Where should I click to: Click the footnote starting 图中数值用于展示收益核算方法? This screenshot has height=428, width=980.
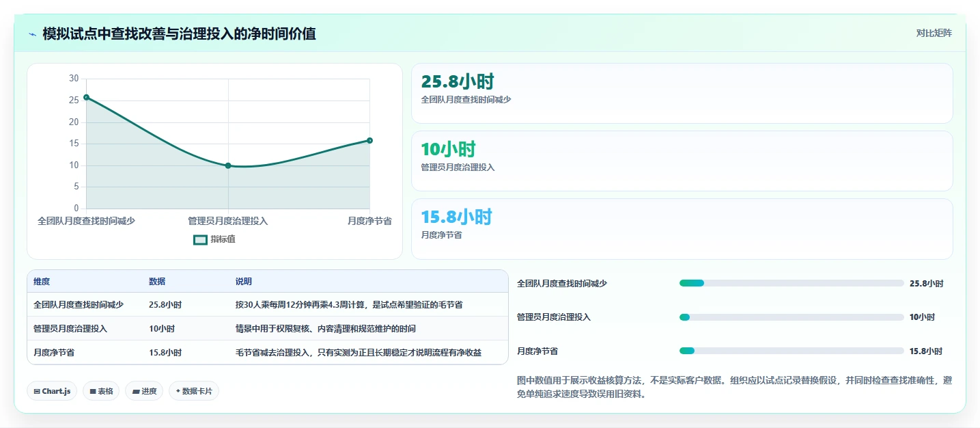click(734, 387)
